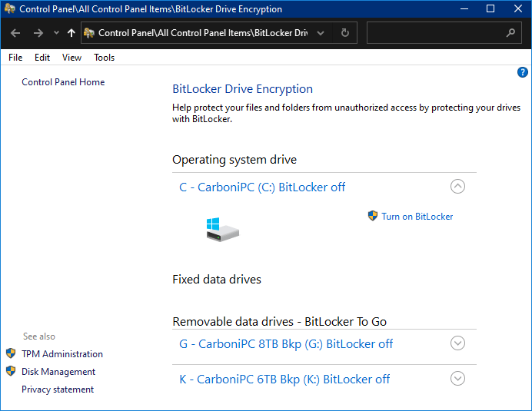Viewport: 532px width, 411px height.
Task: Click the address bar Control Panel icon
Action: (89, 33)
